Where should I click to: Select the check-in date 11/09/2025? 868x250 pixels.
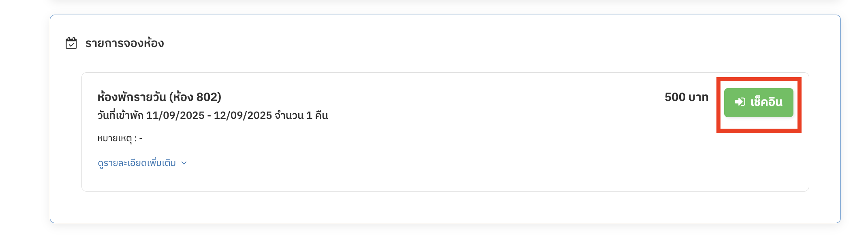click(175, 115)
